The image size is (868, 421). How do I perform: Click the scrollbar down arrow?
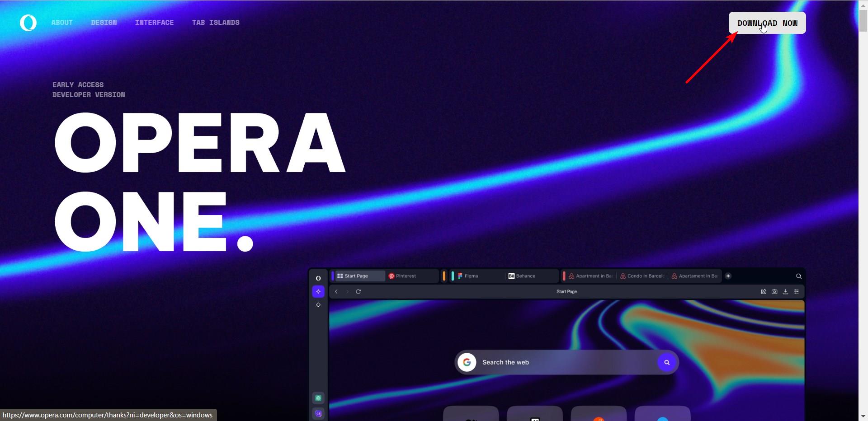863,416
